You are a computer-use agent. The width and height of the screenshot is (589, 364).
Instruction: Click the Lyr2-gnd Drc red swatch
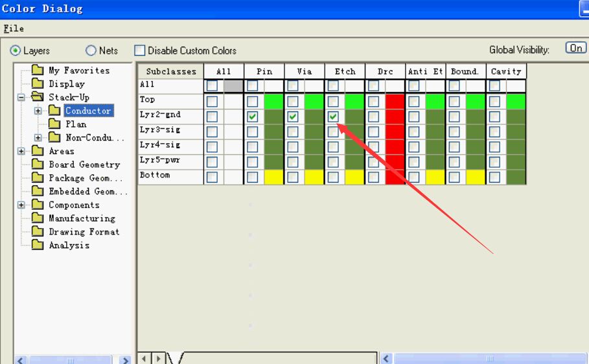pos(395,117)
